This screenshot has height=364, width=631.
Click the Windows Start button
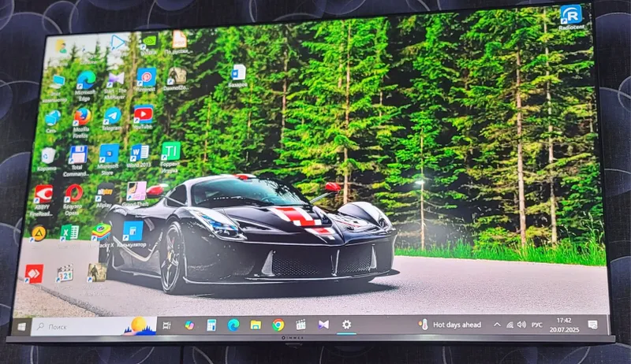pyautogui.click(x=21, y=327)
